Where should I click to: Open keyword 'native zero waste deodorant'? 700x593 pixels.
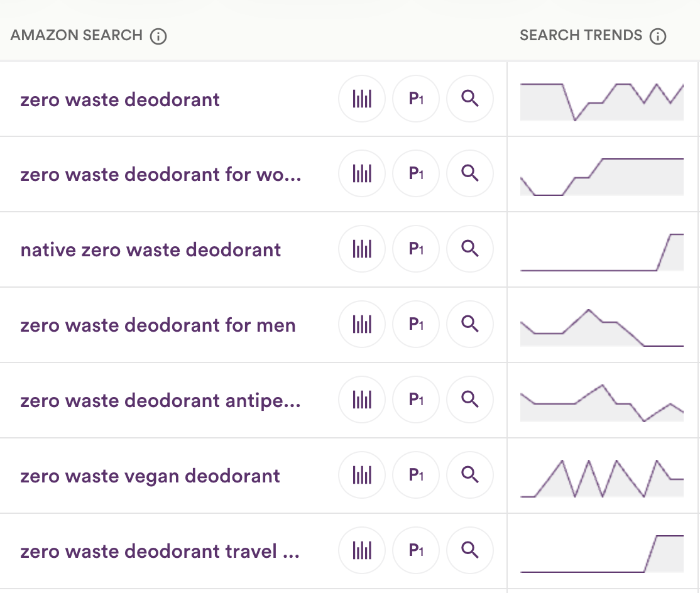(150, 250)
